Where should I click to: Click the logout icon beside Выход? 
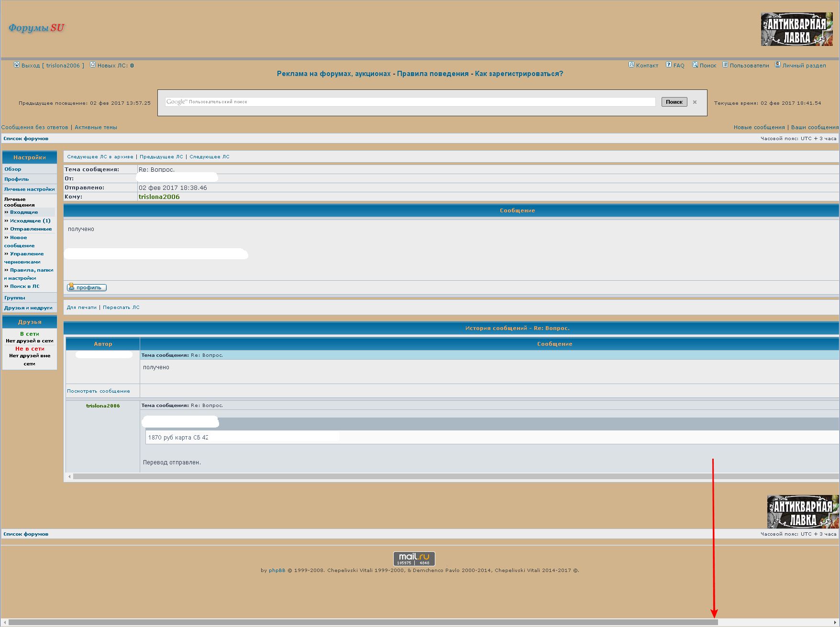click(17, 65)
